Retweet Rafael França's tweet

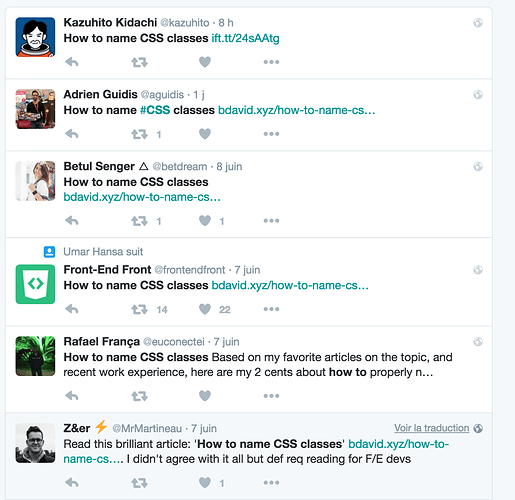point(139,396)
